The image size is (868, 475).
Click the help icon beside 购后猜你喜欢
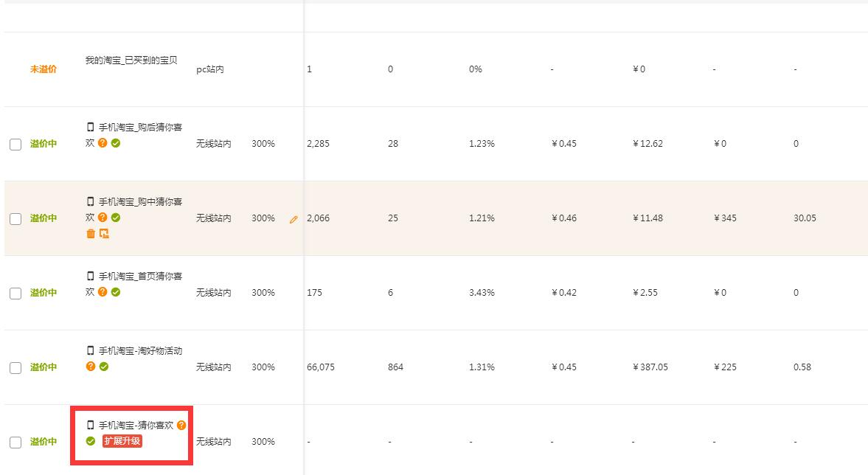[103, 143]
